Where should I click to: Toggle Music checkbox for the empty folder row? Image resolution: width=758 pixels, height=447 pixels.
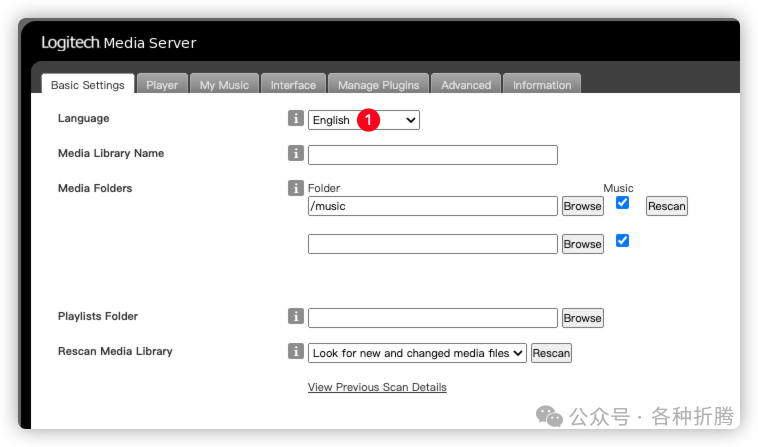pos(622,241)
